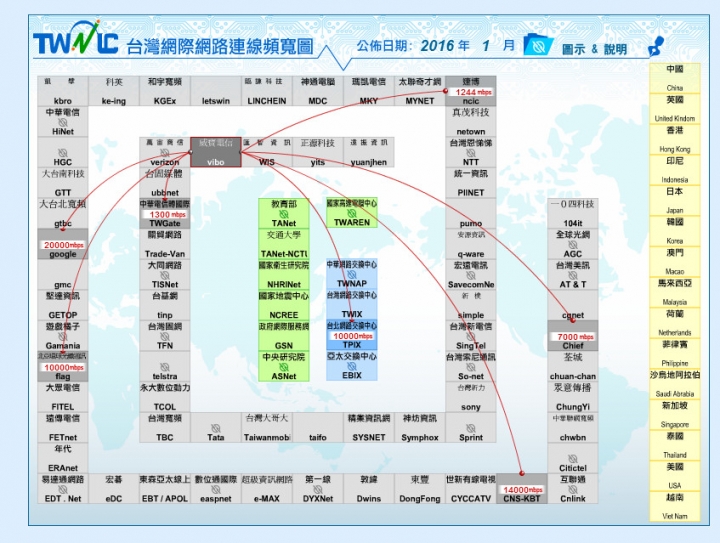
Task: Click the link icon above Tata
Action: click(x=216, y=428)
